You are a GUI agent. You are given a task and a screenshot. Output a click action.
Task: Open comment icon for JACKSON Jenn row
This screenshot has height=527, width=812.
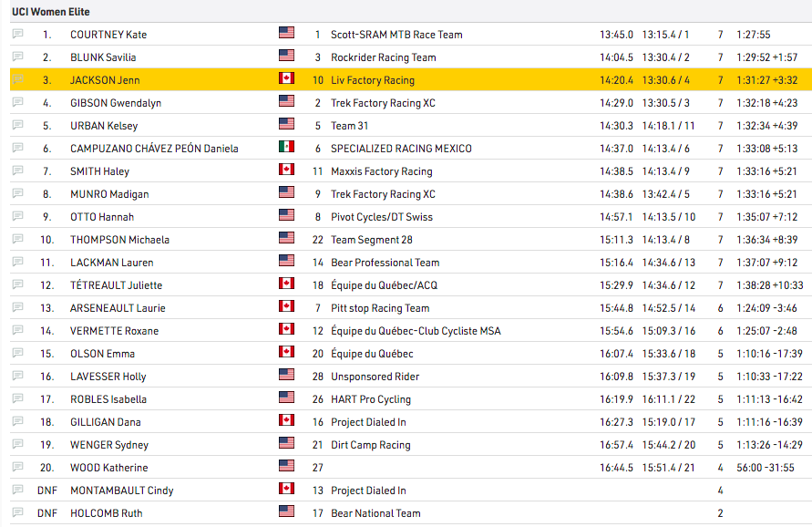[x=18, y=79]
